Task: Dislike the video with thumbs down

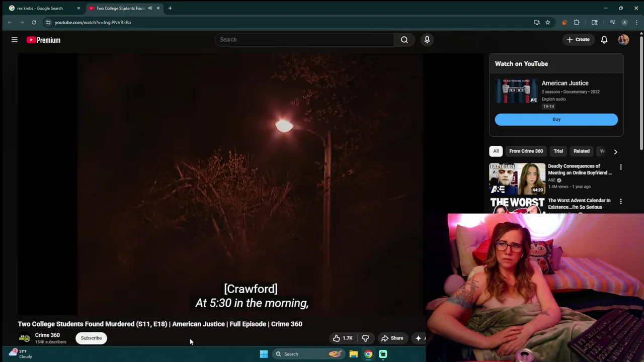Action: (366, 338)
